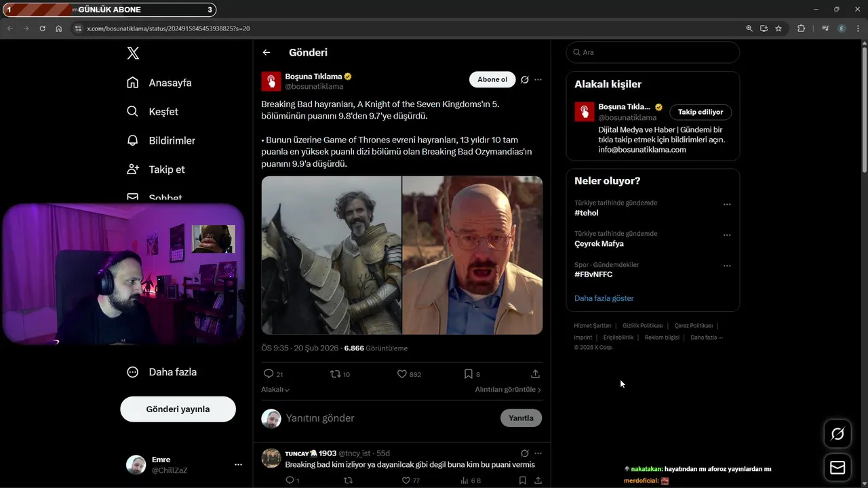Click browser back arrow
The width and height of the screenshot is (868, 488).
[9, 28]
